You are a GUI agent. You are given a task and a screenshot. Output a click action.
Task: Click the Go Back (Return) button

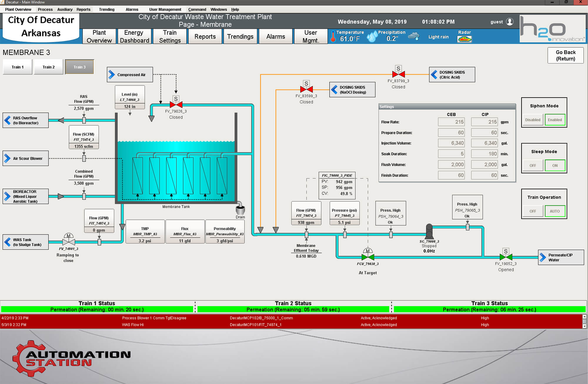click(x=565, y=55)
